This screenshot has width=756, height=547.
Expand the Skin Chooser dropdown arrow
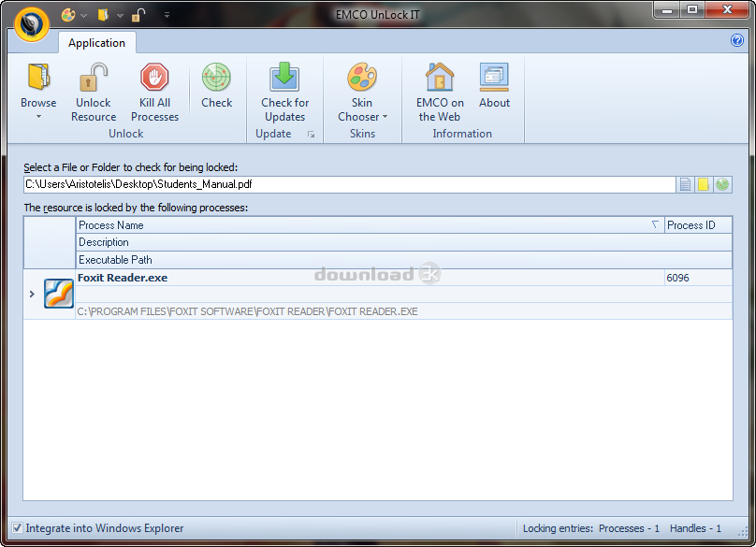pos(385,117)
